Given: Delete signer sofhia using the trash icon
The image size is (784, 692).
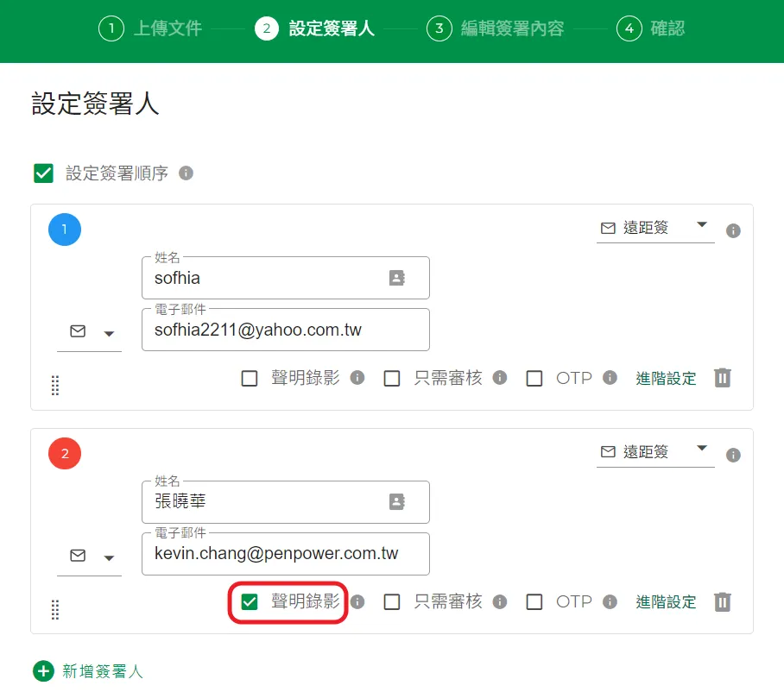Looking at the screenshot, I should [x=723, y=378].
